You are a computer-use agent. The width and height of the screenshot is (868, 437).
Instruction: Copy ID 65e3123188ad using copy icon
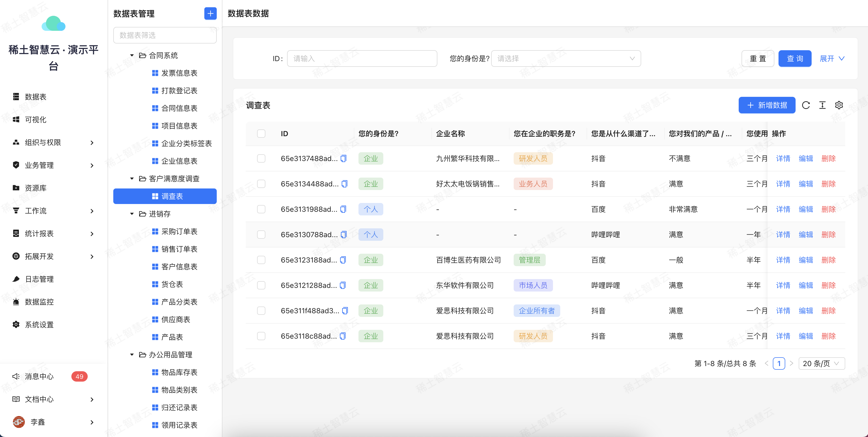tap(343, 260)
